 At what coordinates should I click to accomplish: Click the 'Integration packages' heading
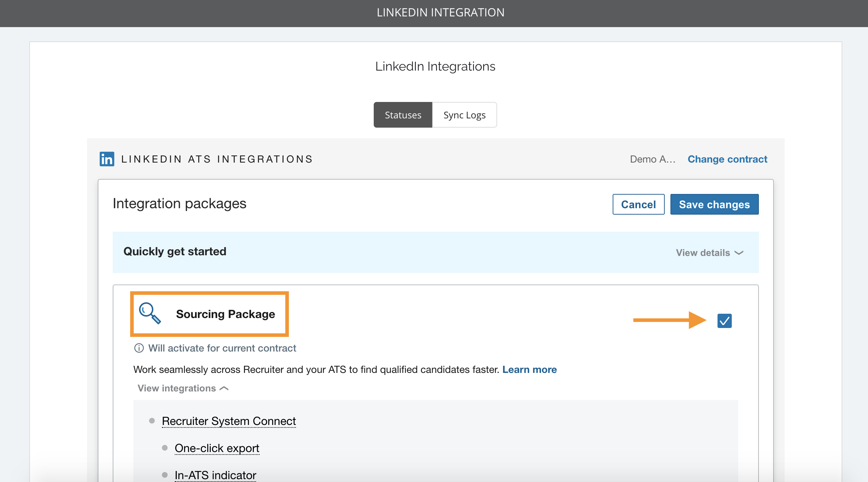(179, 204)
